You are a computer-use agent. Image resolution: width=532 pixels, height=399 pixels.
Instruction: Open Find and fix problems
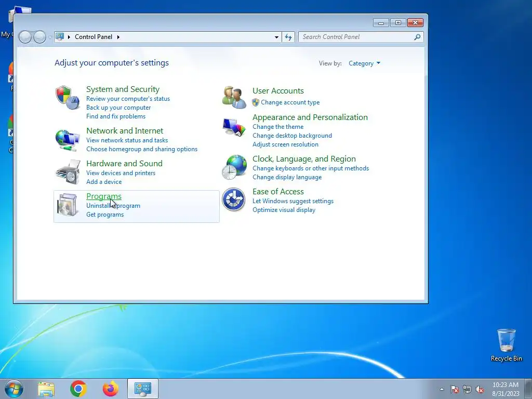(116, 116)
